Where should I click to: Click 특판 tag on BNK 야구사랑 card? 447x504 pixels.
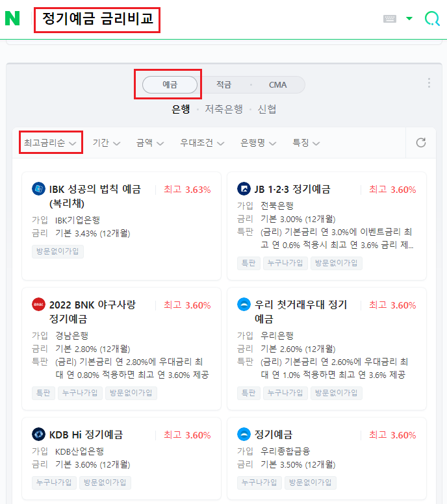44,393
